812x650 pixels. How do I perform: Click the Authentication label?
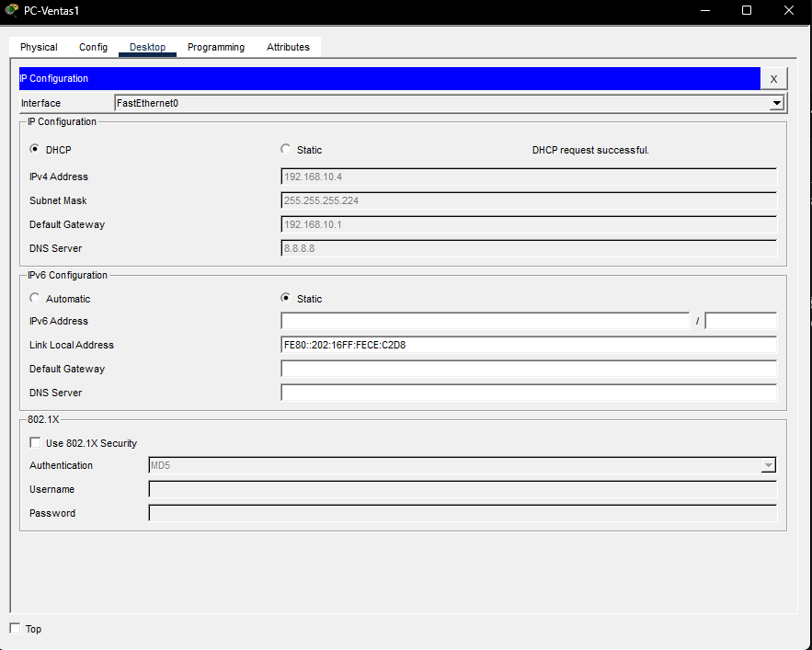[x=61, y=465]
